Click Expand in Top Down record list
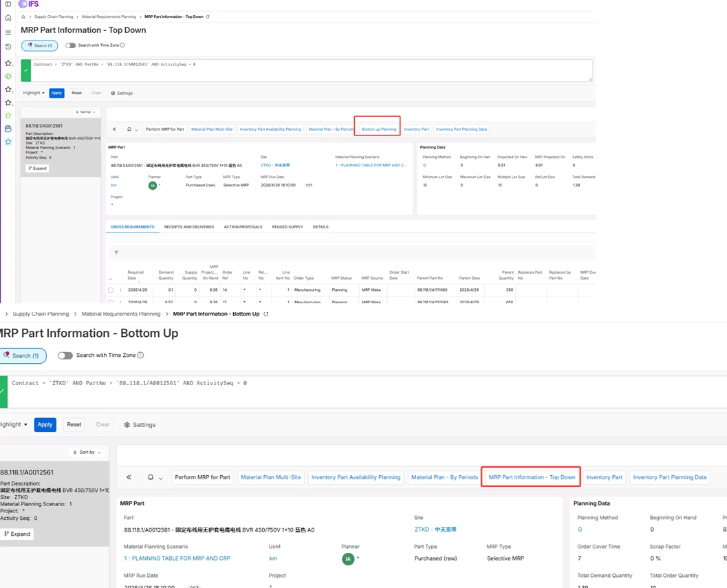 [37, 168]
